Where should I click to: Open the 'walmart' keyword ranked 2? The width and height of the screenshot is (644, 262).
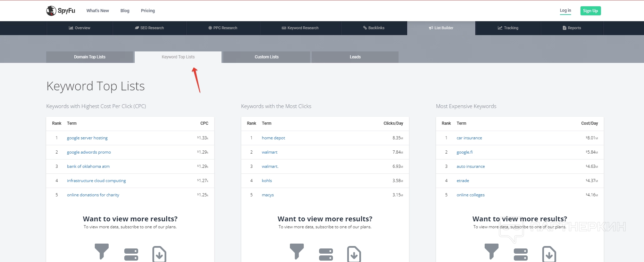click(269, 152)
